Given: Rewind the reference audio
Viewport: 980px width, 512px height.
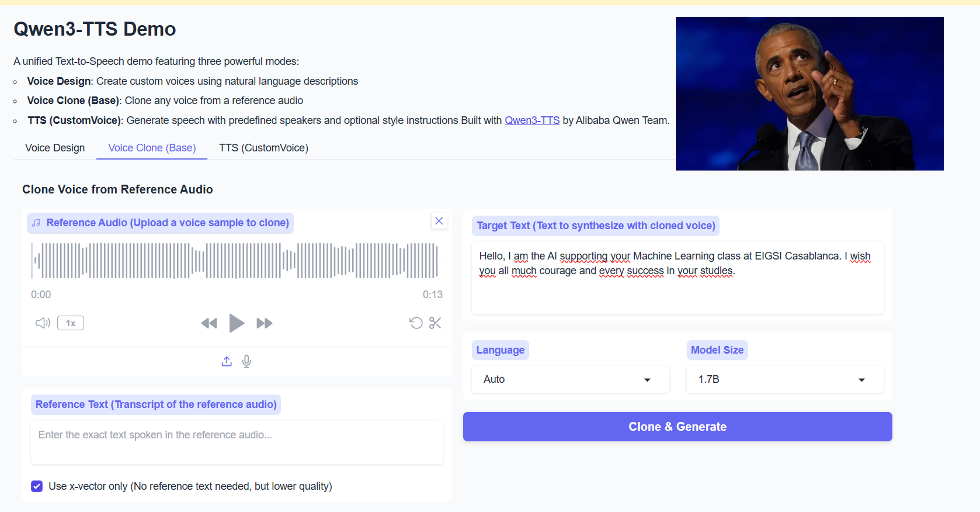Looking at the screenshot, I should point(209,323).
